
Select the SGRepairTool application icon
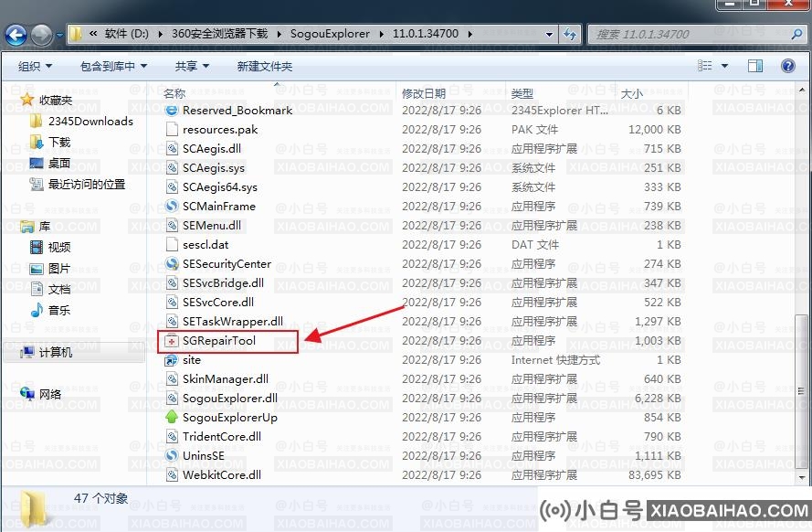pyautogui.click(x=172, y=341)
